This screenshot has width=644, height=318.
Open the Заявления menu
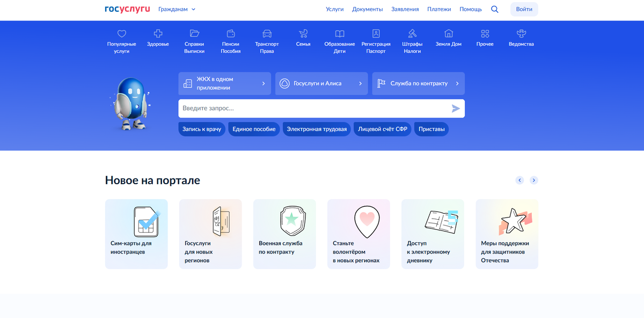pos(405,9)
